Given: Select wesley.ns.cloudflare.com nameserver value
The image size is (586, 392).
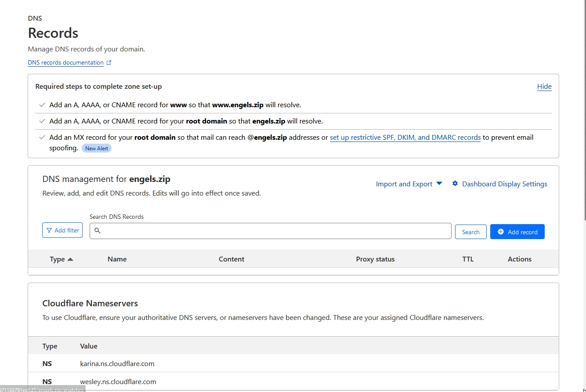Looking at the screenshot, I should pyautogui.click(x=118, y=381).
